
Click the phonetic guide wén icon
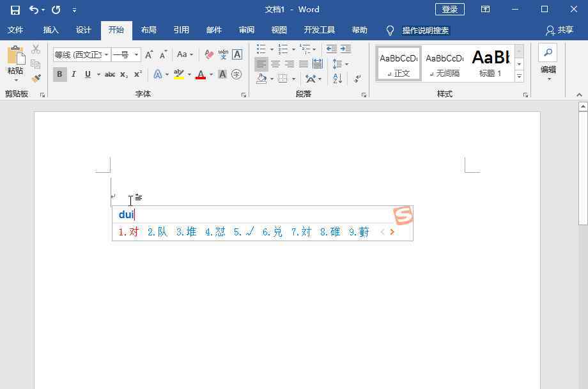tap(223, 55)
